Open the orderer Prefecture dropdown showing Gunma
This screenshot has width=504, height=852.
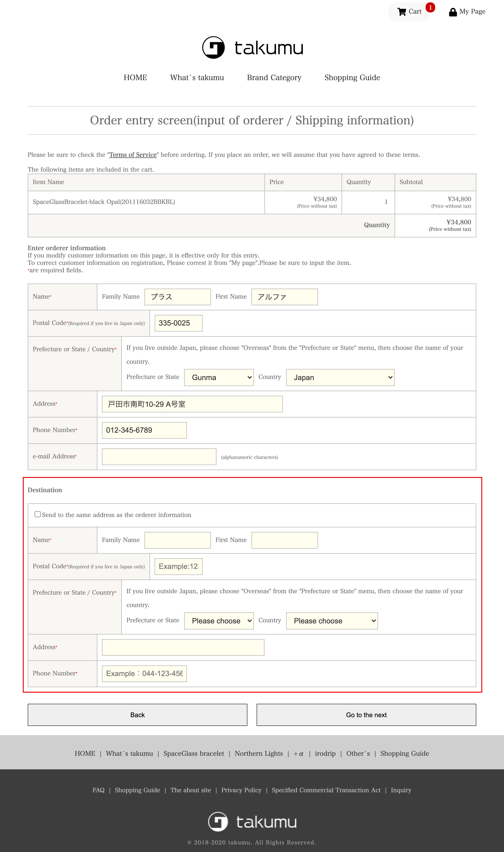(x=219, y=378)
